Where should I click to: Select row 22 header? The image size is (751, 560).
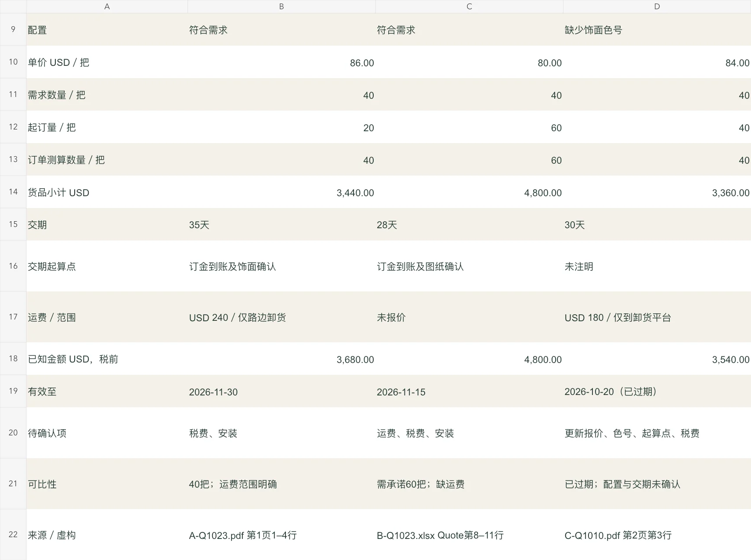13,535
